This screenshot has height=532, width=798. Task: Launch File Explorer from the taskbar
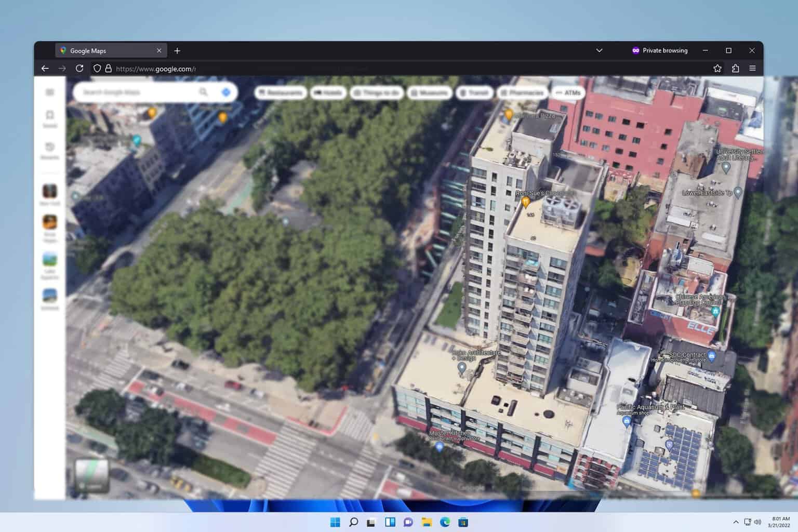tap(427, 522)
